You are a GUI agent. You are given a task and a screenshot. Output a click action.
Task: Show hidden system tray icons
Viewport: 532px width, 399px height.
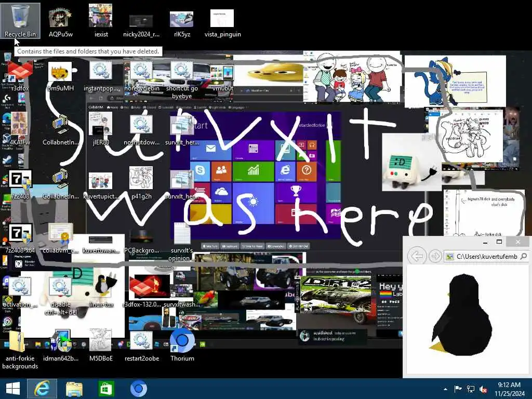click(x=445, y=390)
